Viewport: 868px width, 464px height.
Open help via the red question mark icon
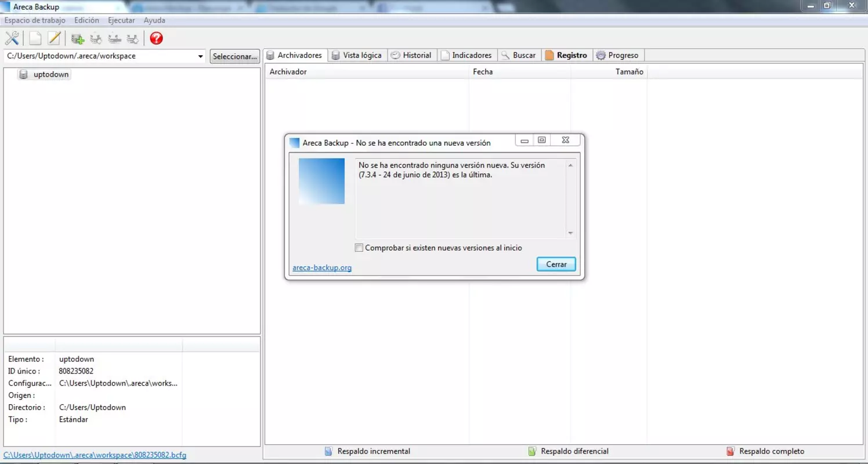[x=156, y=38]
